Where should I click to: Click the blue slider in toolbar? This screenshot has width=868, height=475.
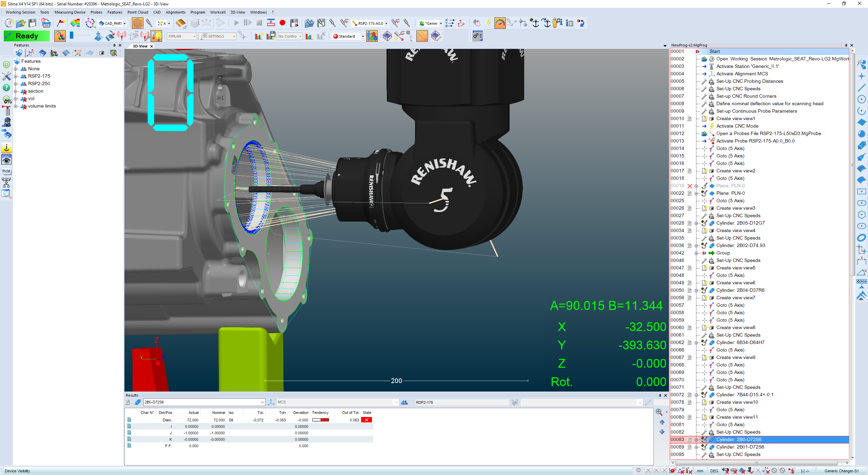click(x=72, y=35)
